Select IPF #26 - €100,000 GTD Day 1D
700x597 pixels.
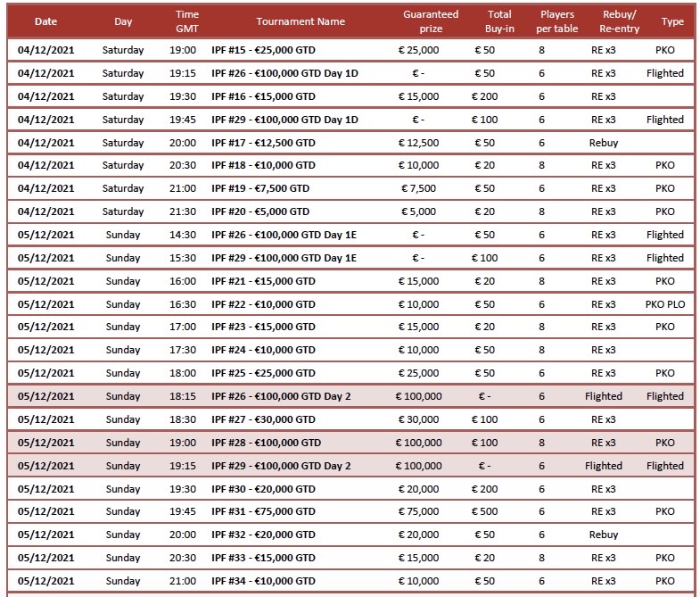point(284,73)
